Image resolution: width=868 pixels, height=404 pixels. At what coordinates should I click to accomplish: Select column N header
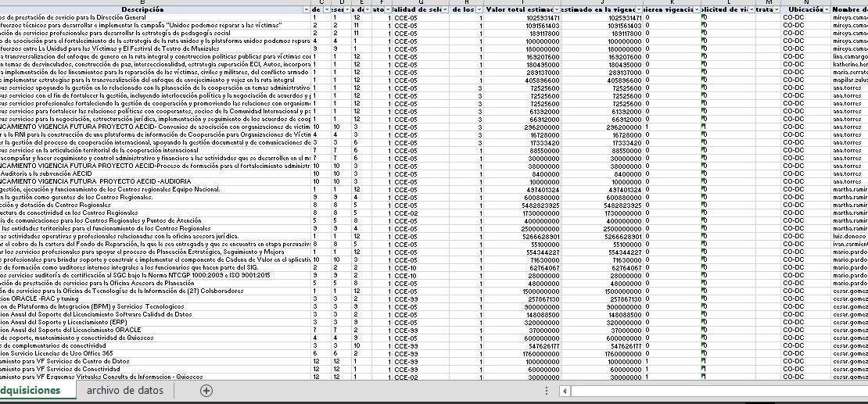click(806, 3)
